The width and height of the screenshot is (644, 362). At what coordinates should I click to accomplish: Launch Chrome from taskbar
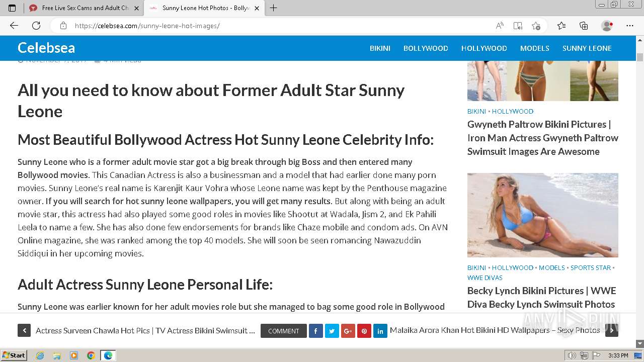(91, 355)
